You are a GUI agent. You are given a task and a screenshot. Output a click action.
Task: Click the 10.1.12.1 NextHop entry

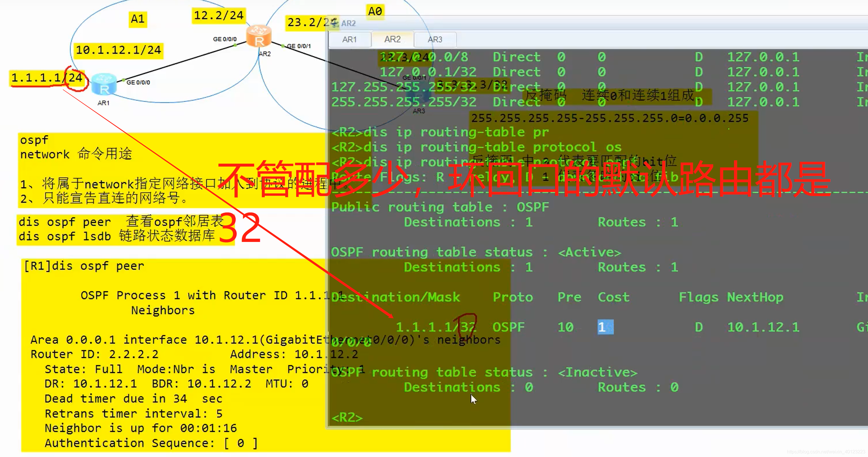point(763,327)
